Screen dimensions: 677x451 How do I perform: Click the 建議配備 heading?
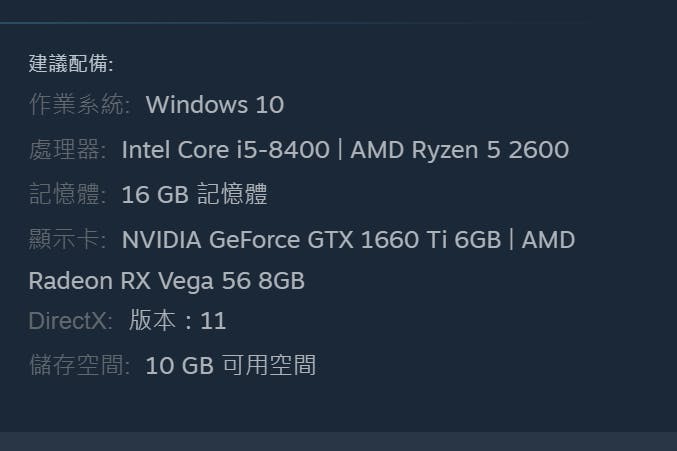[71, 63]
